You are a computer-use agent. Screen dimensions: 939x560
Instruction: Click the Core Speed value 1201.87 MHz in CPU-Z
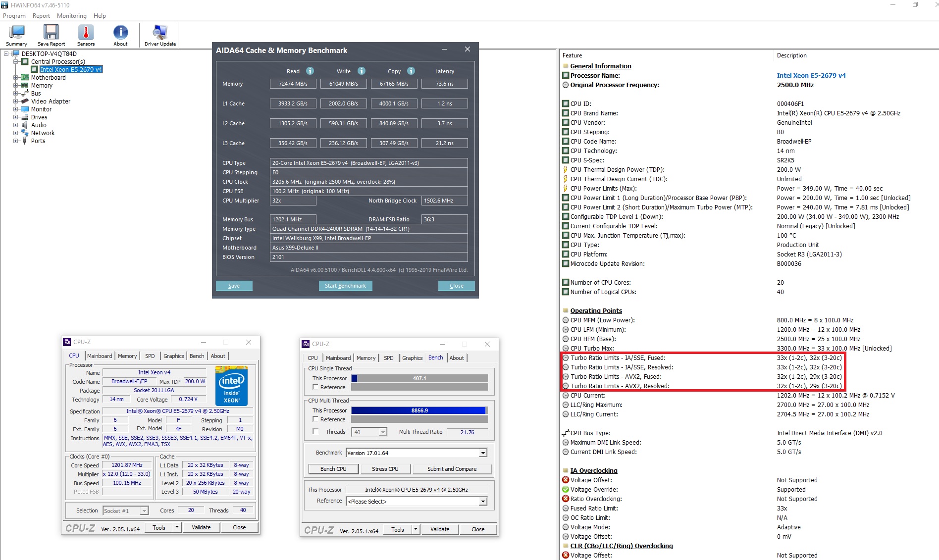(127, 465)
